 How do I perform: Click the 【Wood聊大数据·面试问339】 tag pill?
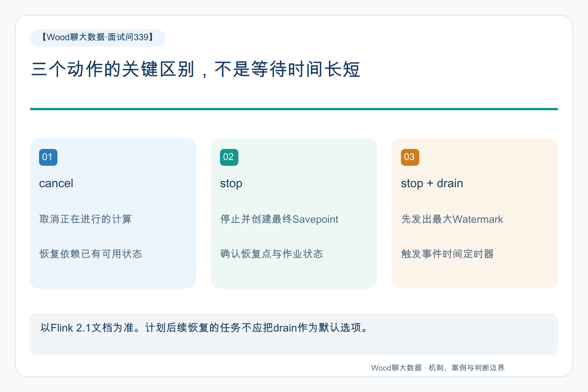click(98, 38)
